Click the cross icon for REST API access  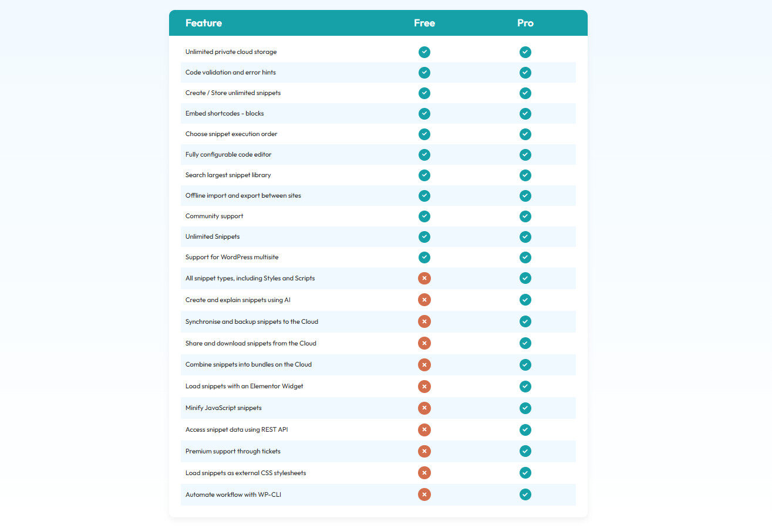click(424, 429)
